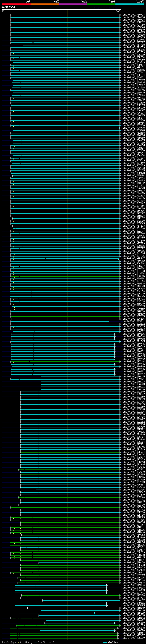Click the cyan ~100% identity legend bar

click(130, 4)
